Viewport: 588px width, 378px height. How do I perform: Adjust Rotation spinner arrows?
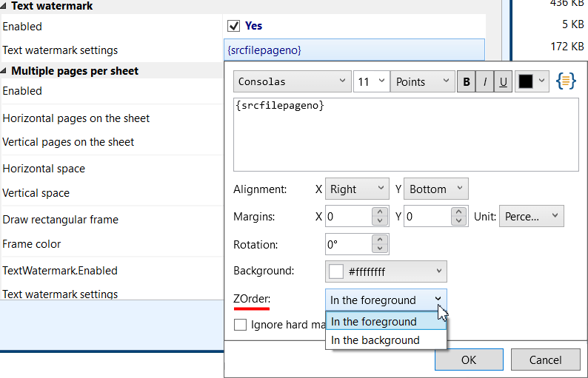(380, 244)
